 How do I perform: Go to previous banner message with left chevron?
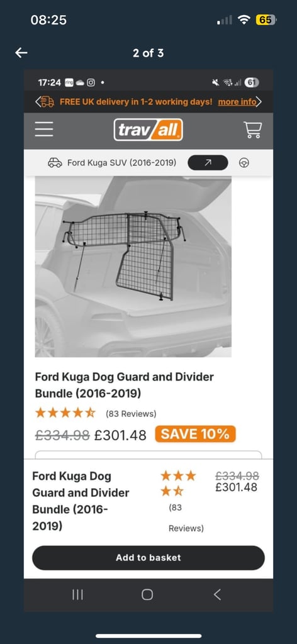click(37, 102)
